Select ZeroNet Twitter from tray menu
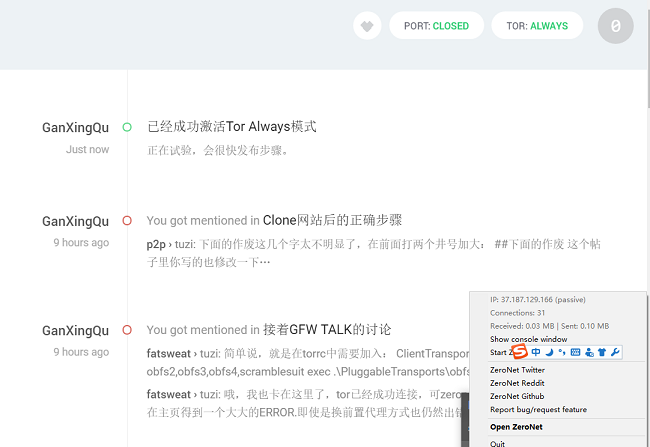 tap(517, 370)
